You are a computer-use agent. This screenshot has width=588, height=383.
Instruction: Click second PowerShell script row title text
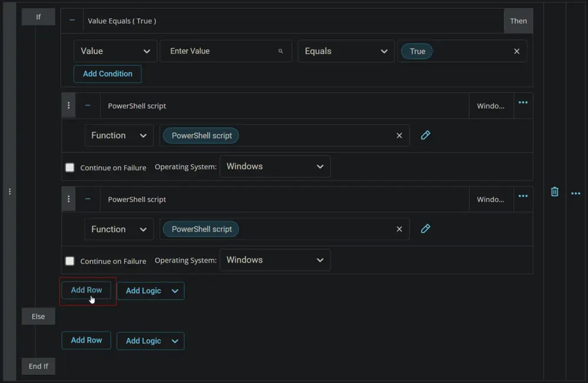(x=137, y=199)
